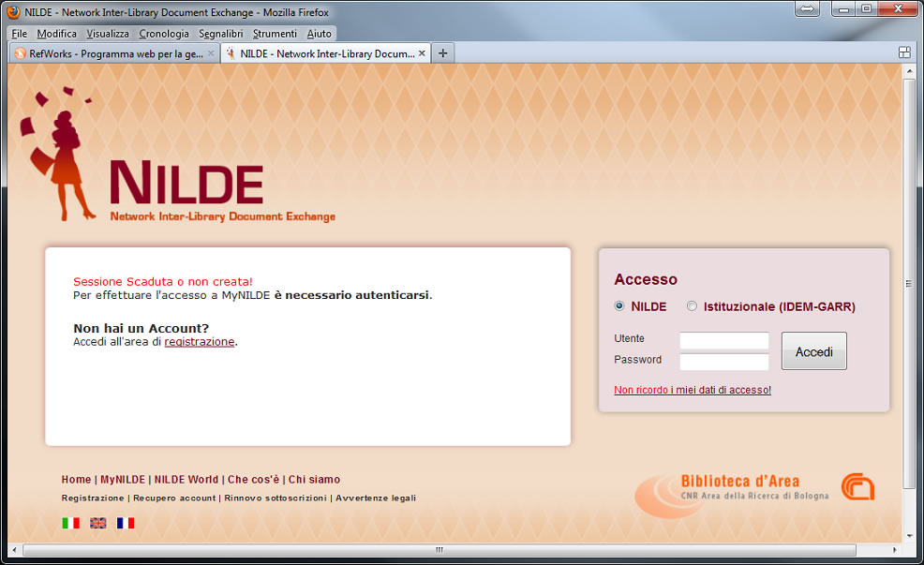924x565 pixels.
Task: Open the Modifica menu
Action: coord(56,34)
